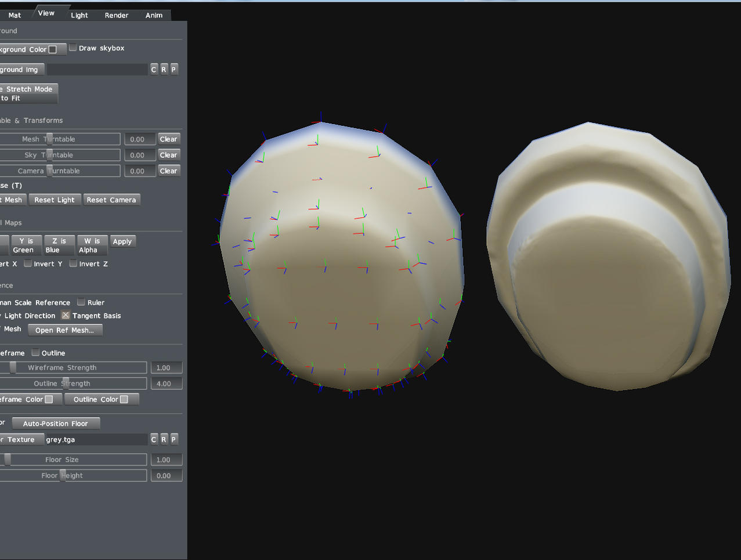Change the 'W is Alpha' channel selector
Viewport: 741px width, 560px height.
92,245
